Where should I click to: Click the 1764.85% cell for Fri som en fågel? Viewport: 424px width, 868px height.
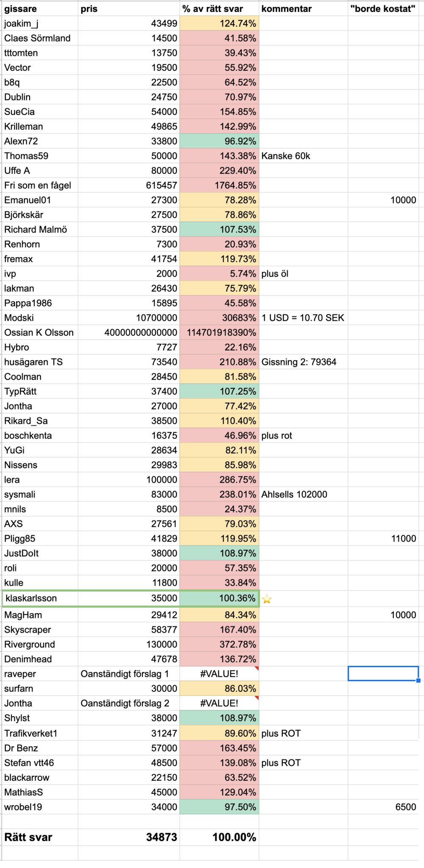[219, 185]
